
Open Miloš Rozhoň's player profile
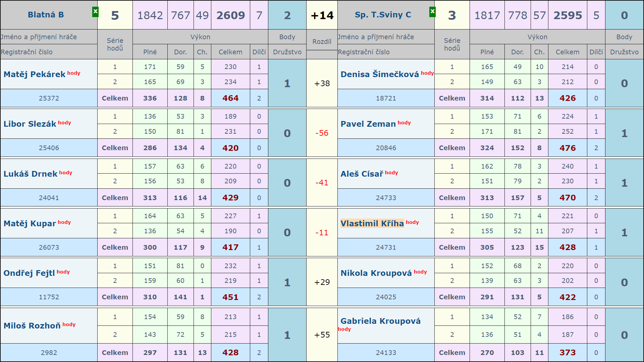[32, 326]
